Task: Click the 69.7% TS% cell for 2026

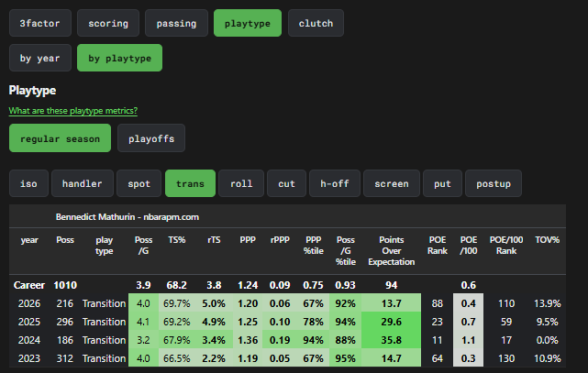Action: 177,303
